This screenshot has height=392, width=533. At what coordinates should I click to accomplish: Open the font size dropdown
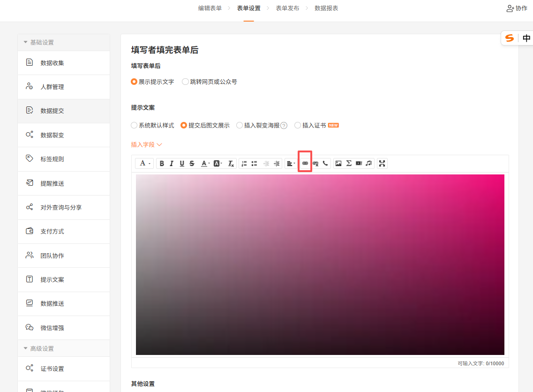[144, 164]
